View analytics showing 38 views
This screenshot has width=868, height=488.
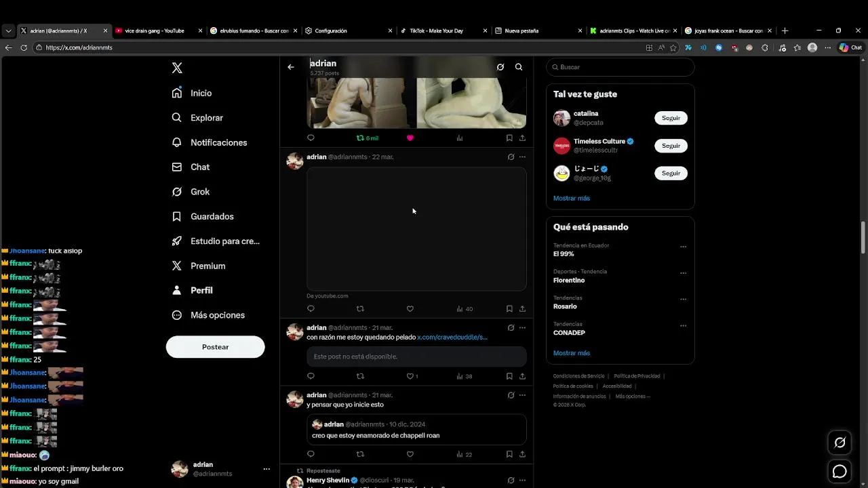465,376
